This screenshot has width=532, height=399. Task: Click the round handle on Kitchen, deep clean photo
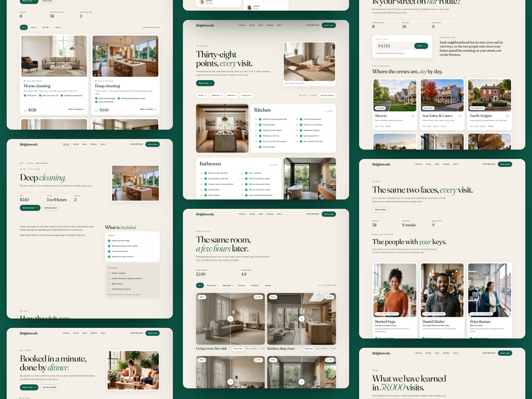pos(302,319)
